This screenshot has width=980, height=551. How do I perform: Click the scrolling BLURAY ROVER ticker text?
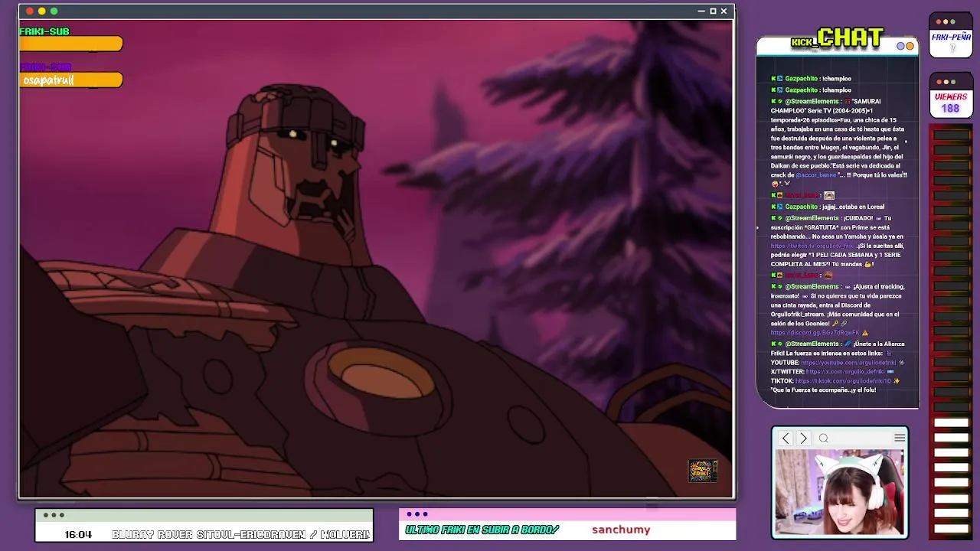click(240, 535)
